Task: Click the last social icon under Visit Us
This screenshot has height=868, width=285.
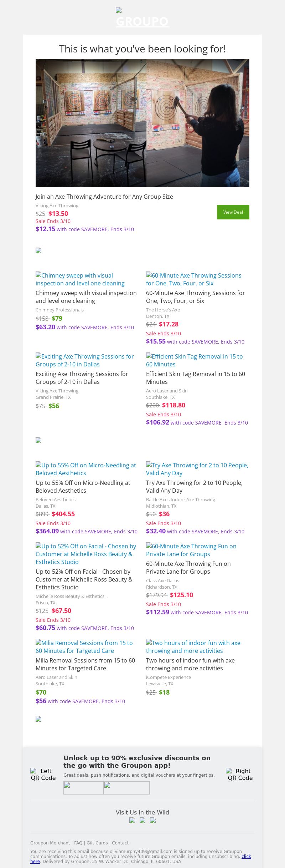Action: (153, 820)
